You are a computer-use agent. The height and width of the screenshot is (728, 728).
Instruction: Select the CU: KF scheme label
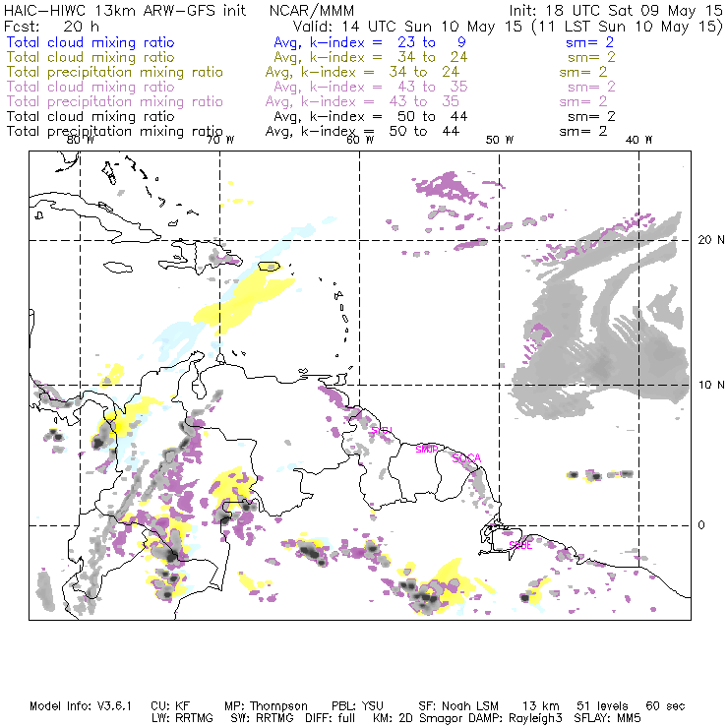(170, 706)
